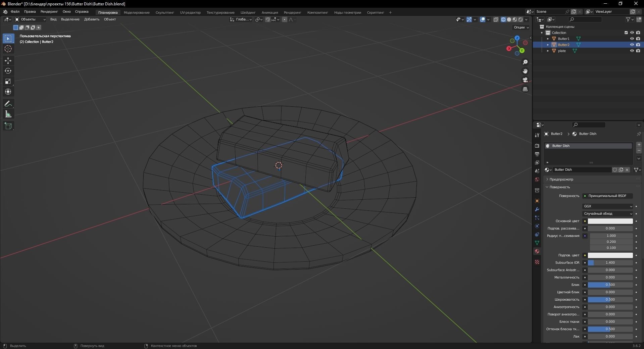Activate the Move tool

coord(8,61)
